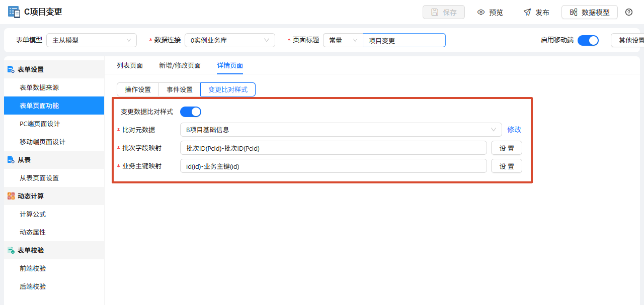This screenshot has width=644, height=305.
Task: Switch to the 列表页面 tab
Action: pyautogui.click(x=130, y=65)
